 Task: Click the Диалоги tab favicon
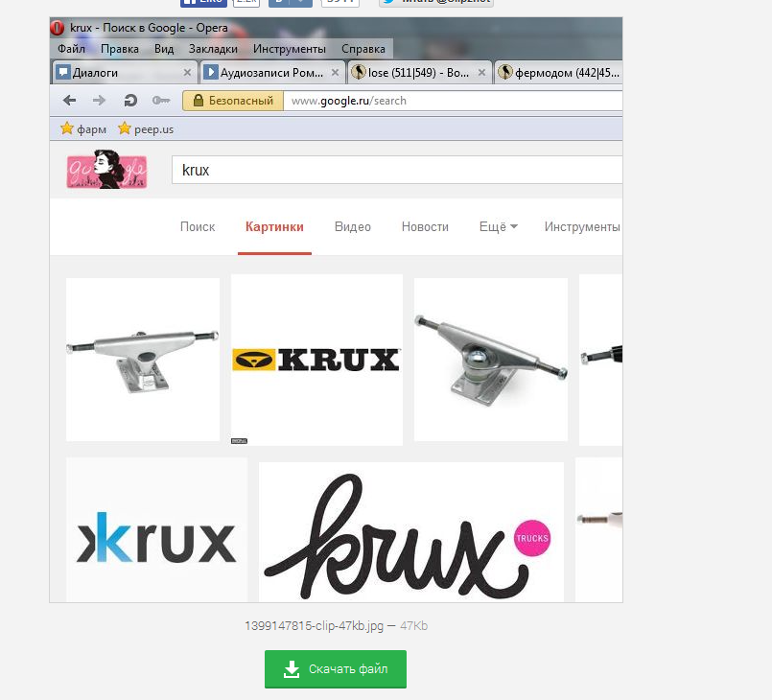[63, 72]
